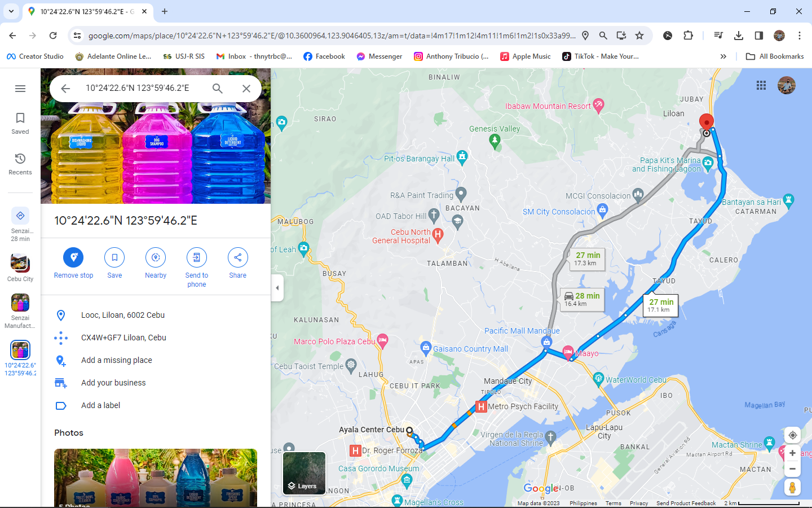This screenshot has width=812, height=508.
Task: Share this location
Action: click(237, 257)
